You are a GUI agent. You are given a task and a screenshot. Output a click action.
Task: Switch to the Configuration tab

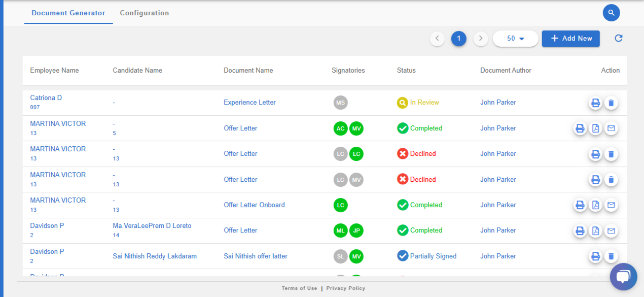tap(144, 13)
